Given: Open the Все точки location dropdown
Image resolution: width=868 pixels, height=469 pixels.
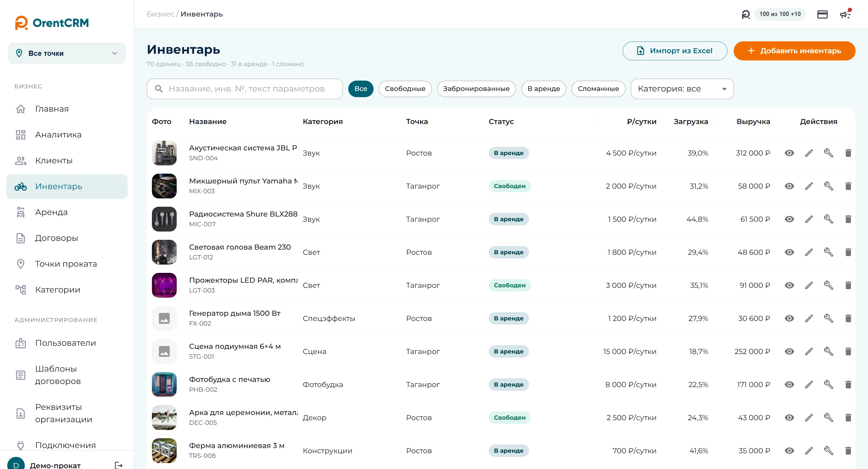Looking at the screenshot, I should [67, 53].
